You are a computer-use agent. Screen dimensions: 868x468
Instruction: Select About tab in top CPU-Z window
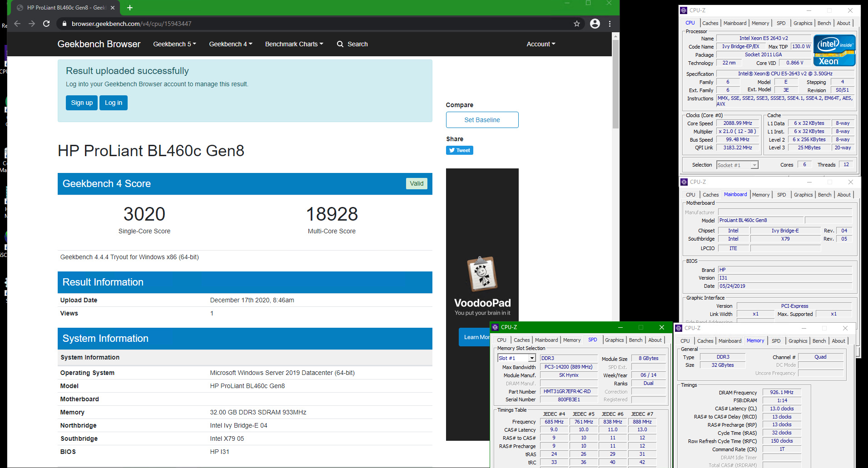(x=843, y=23)
